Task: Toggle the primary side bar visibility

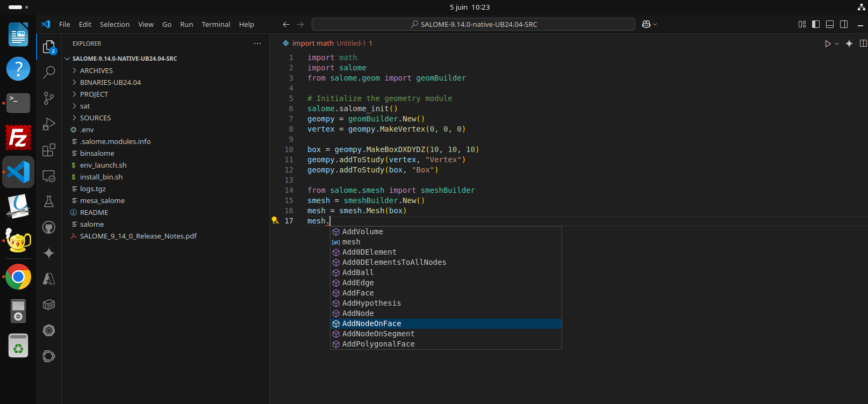Action: (x=816, y=24)
